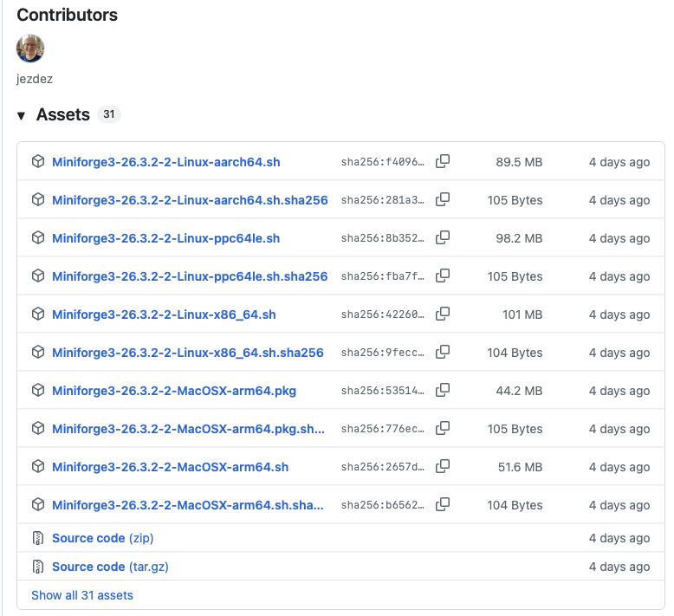
Task: Download Miniforge3-26.3.2-2-Linux-aarch64.sh.sha256 checksum
Action: pyautogui.click(x=190, y=200)
